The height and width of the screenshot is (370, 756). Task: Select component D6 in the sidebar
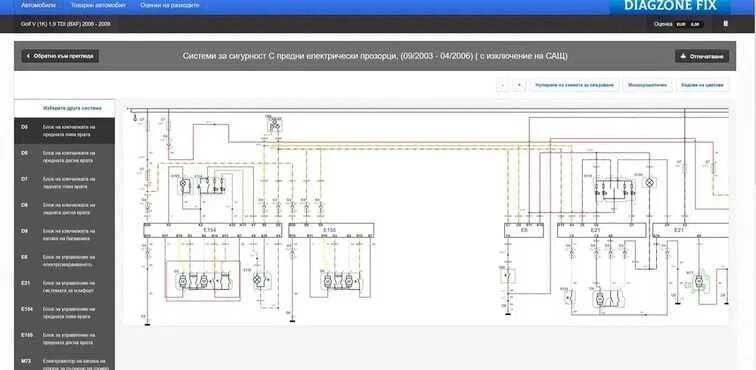(65, 157)
